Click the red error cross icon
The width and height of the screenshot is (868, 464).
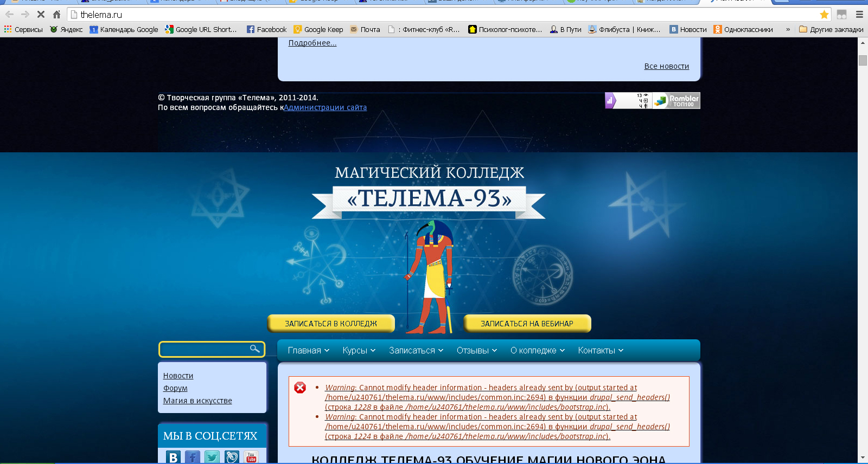tap(300, 388)
